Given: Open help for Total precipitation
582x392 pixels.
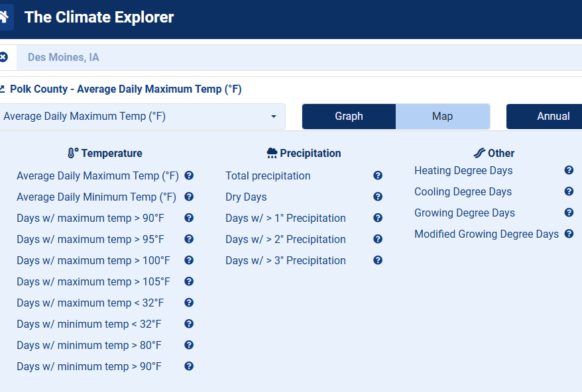Looking at the screenshot, I should click(378, 175).
